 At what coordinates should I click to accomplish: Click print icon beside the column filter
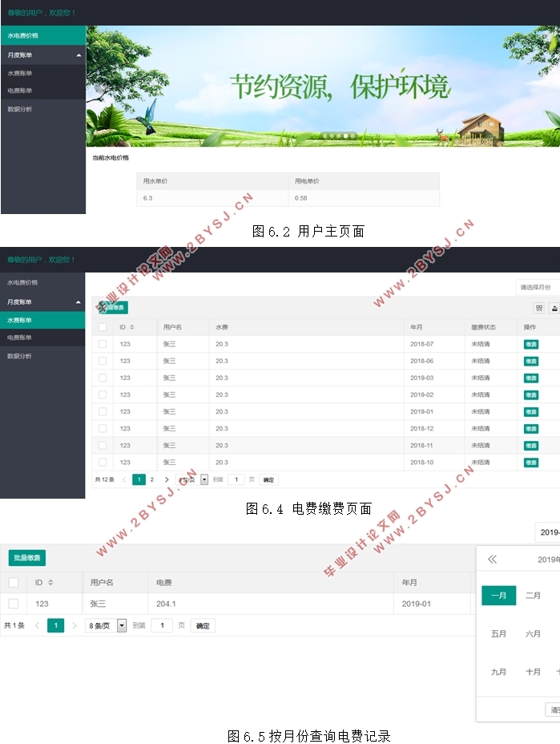[554, 309]
